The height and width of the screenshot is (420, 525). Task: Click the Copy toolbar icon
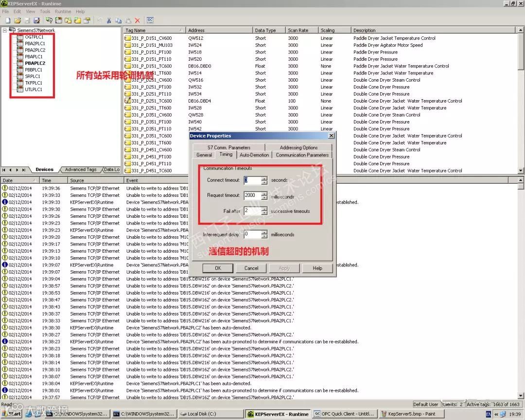tap(118, 20)
